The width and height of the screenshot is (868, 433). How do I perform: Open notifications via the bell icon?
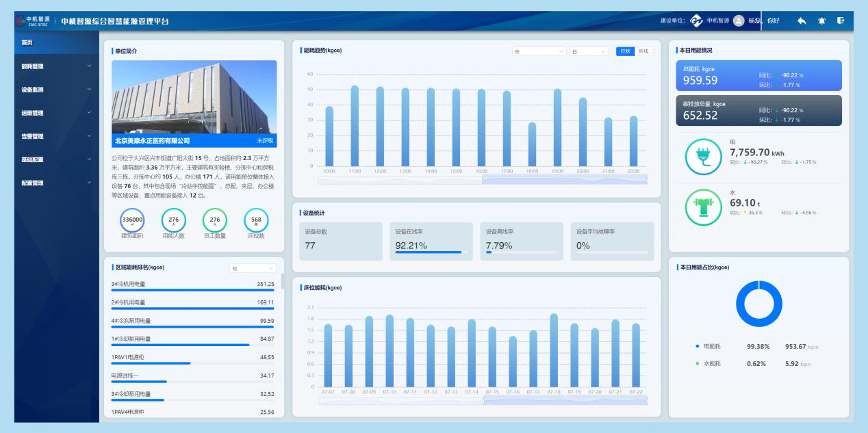click(x=821, y=21)
